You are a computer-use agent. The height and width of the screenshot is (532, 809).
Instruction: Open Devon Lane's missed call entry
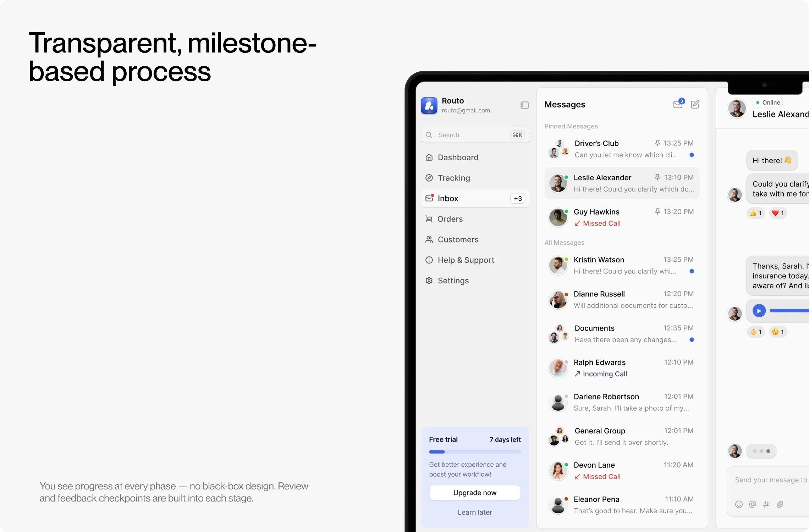tap(622, 471)
